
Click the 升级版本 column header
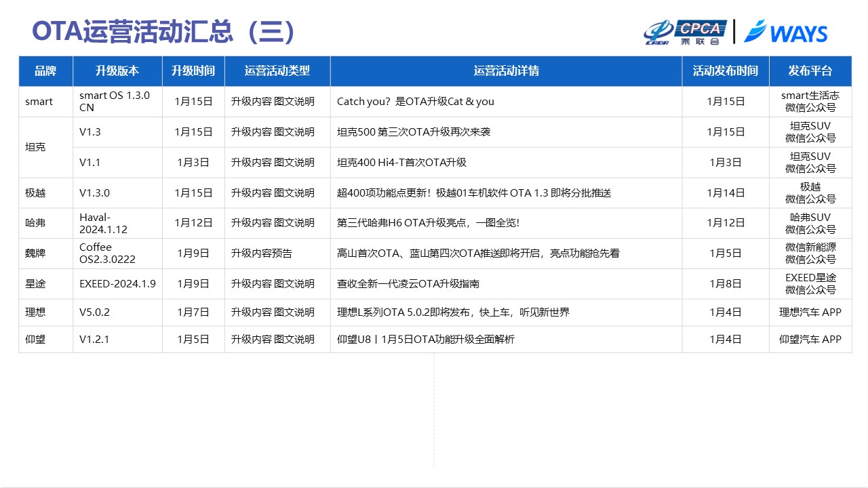coord(117,71)
